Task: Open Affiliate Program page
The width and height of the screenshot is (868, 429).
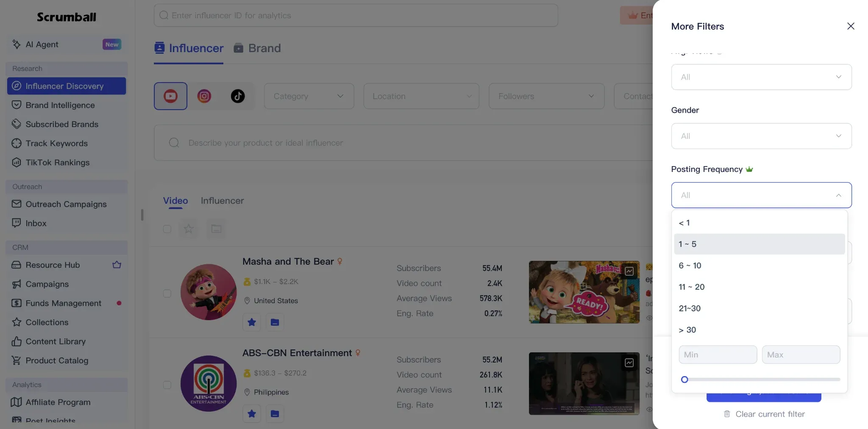Action: (67, 402)
